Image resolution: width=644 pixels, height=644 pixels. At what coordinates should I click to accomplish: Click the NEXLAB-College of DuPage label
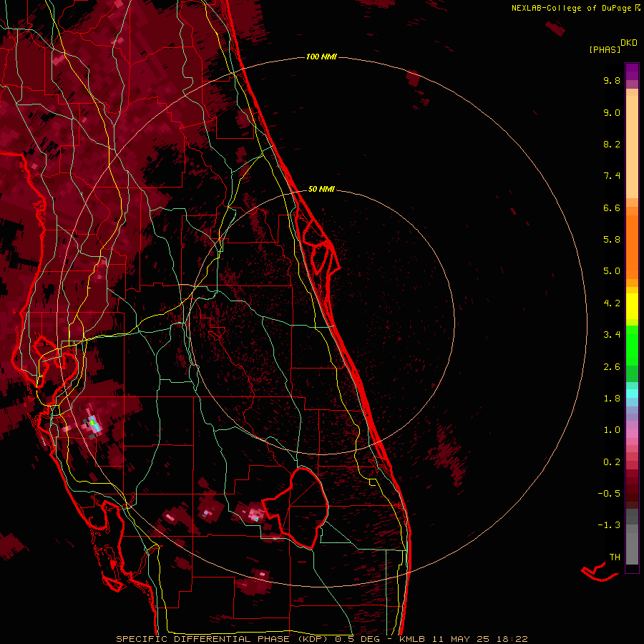pyautogui.click(x=571, y=8)
